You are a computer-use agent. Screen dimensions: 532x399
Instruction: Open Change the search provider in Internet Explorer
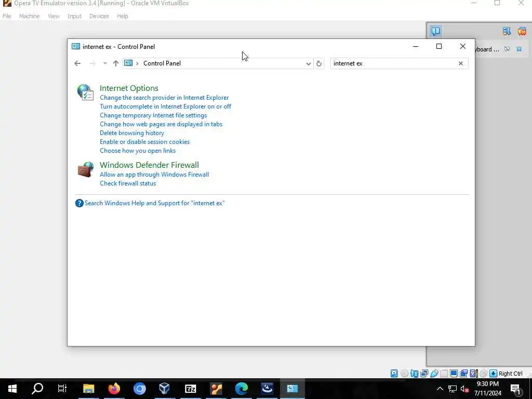(x=164, y=98)
